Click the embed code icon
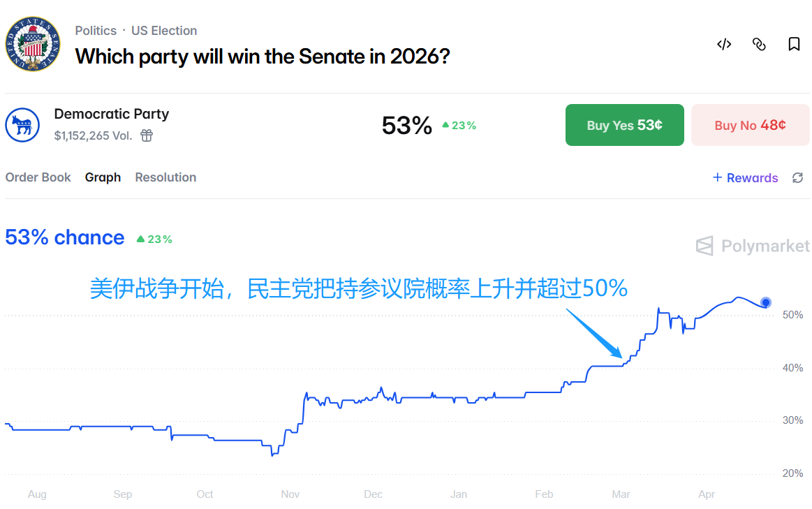 pyautogui.click(x=724, y=45)
